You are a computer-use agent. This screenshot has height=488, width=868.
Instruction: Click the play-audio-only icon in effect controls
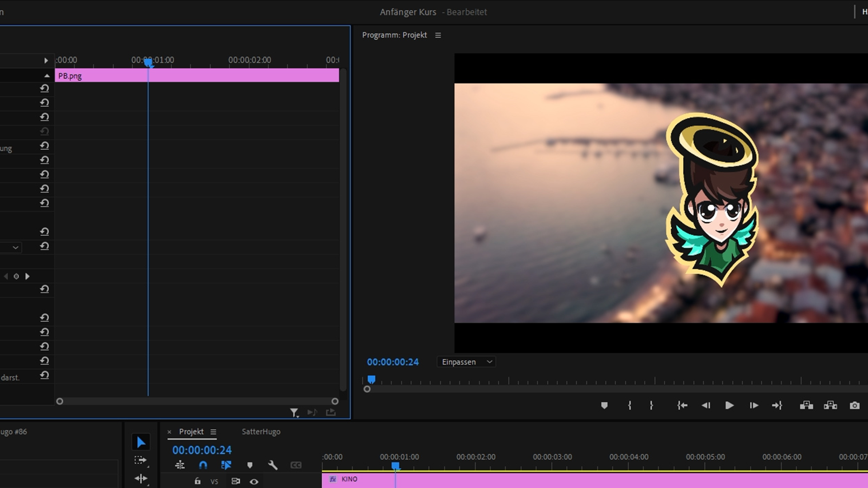pyautogui.click(x=312, y=412)
